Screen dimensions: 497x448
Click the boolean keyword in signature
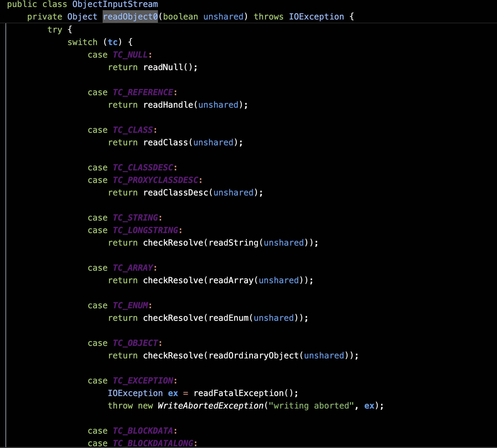(x=180, y=16)
